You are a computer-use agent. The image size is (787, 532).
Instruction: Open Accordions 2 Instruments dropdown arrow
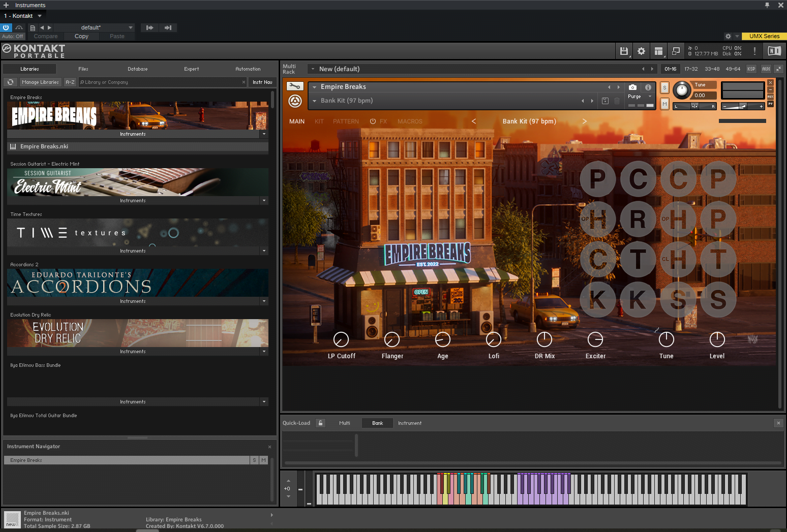click(264, 301)
